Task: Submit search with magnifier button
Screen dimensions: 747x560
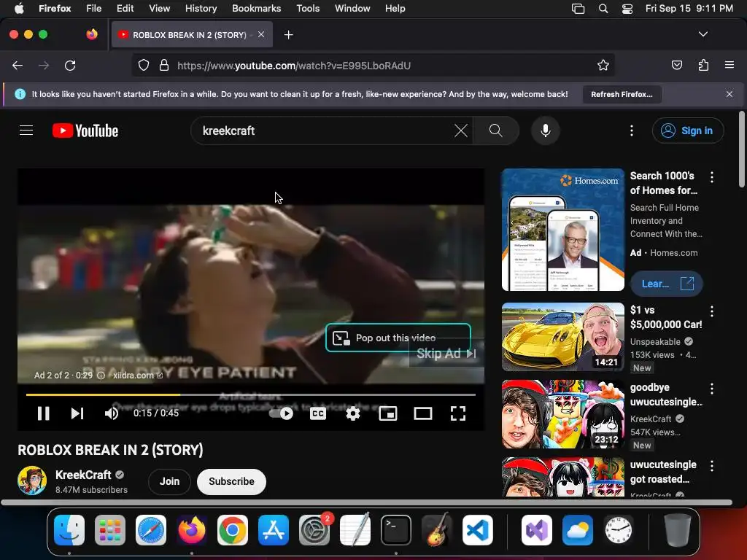Action: [x=495, y=131]
